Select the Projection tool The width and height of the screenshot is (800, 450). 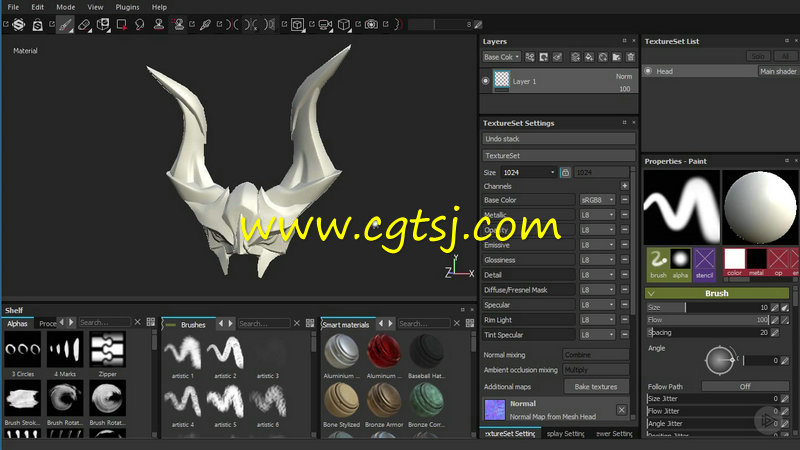tap(103, 24)
